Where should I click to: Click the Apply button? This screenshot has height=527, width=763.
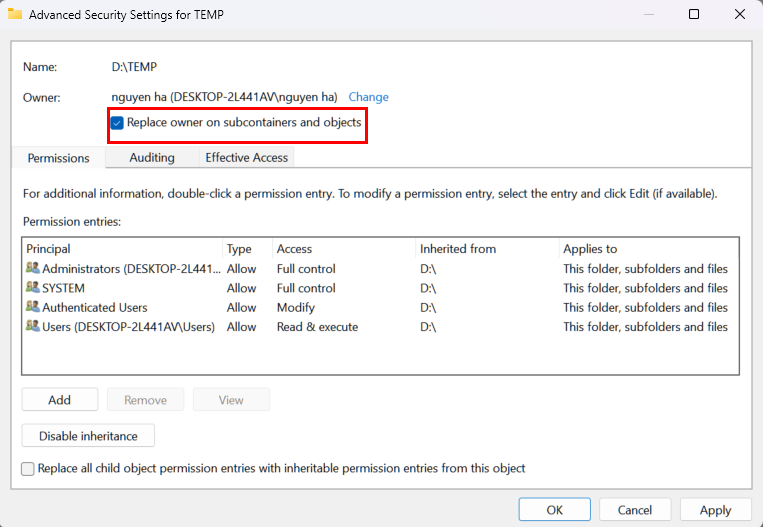(x=715, y=510)
